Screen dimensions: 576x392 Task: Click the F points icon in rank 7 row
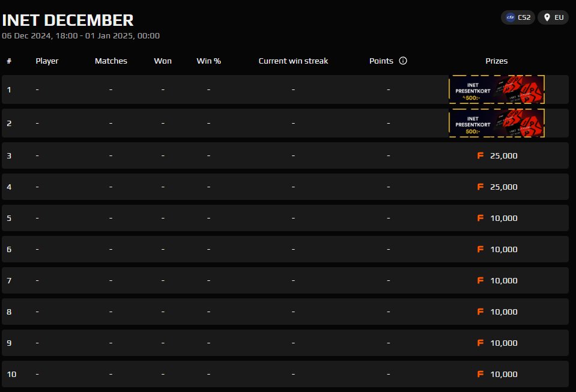[x=480, y=280]
